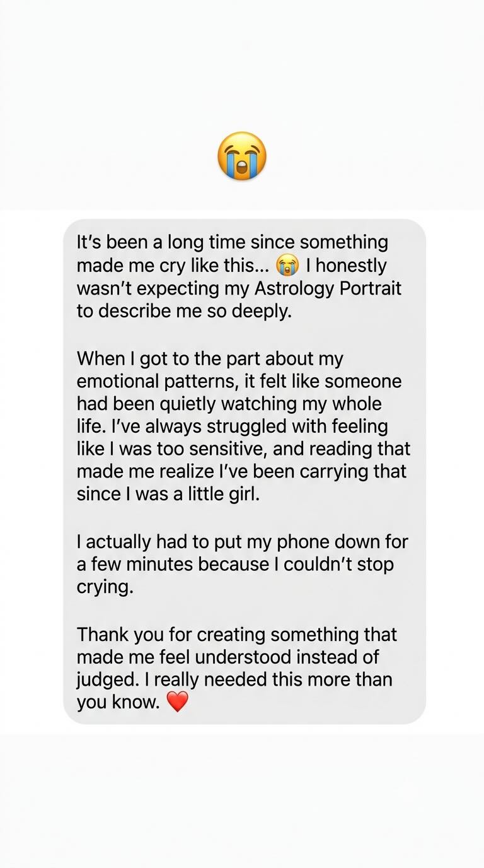Click the line "judged. I really needed this more than"

coord(234,680)
